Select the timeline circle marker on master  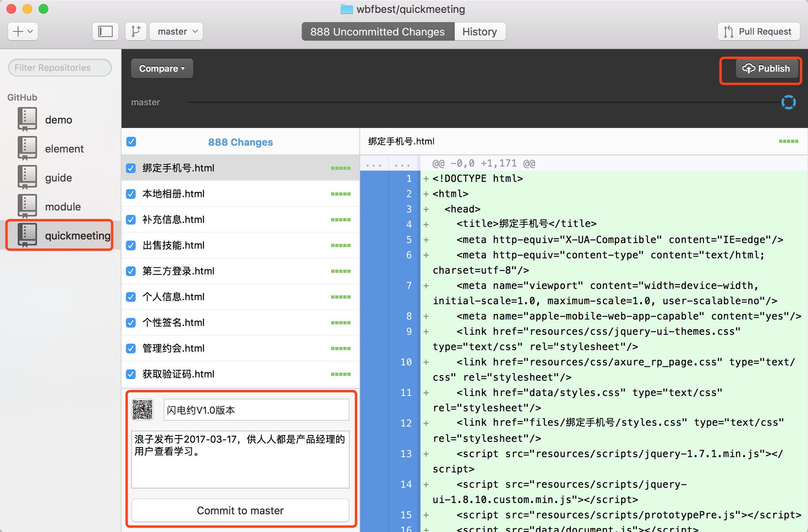click(x=788, y=102)
